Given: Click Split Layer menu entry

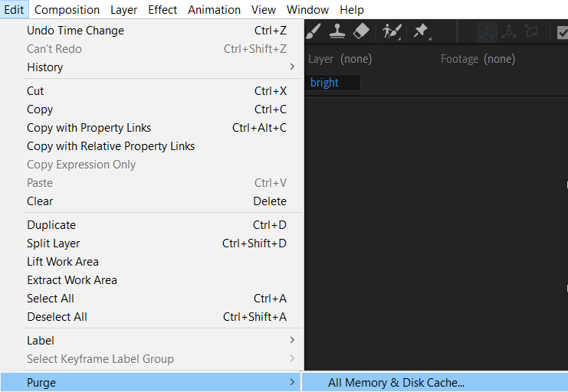Looking at the screenshot, I should [54, 243].
